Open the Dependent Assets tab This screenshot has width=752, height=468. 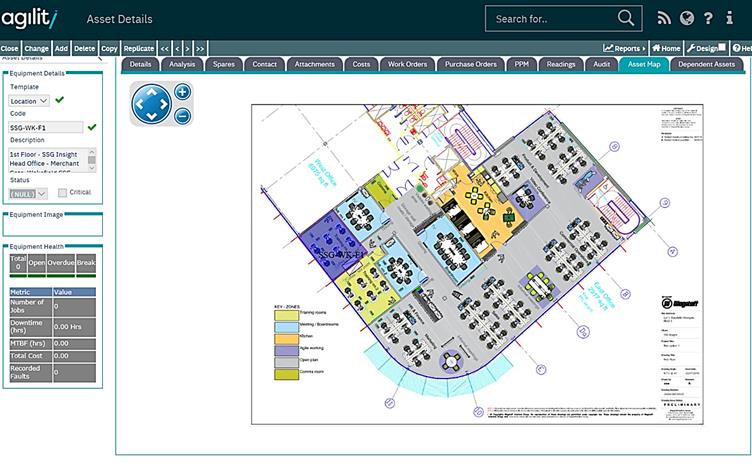coord(706,64)
